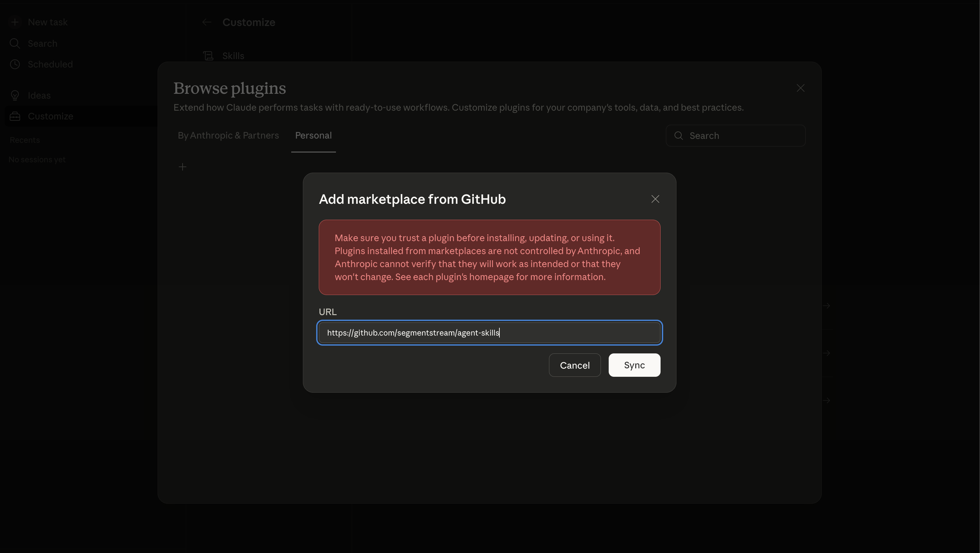Click the plugins Search text field
The width and height of the screenshot is (980, 553).
(734, 135)
